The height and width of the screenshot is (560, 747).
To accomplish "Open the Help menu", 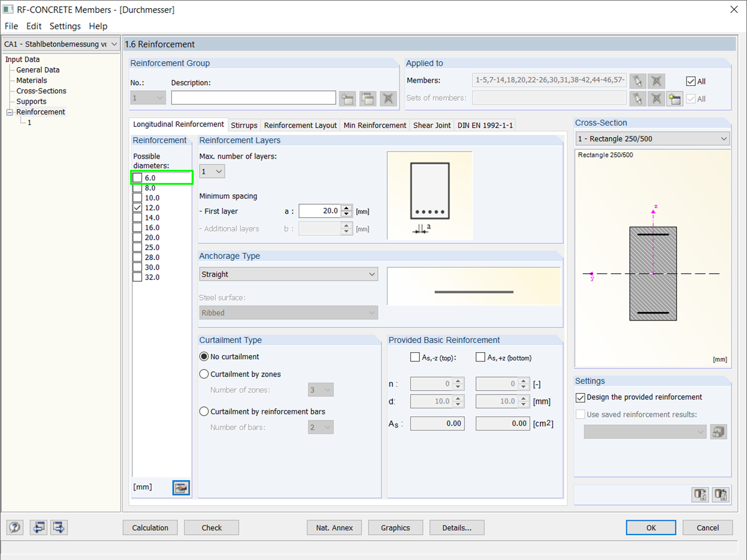I will [98, 26].
